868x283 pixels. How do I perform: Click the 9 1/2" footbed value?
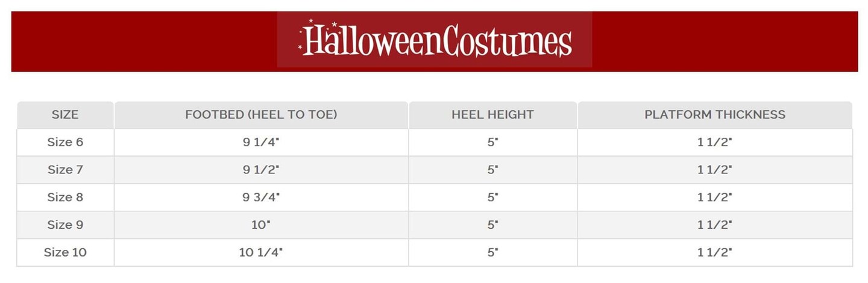click(x=261, y=170)
